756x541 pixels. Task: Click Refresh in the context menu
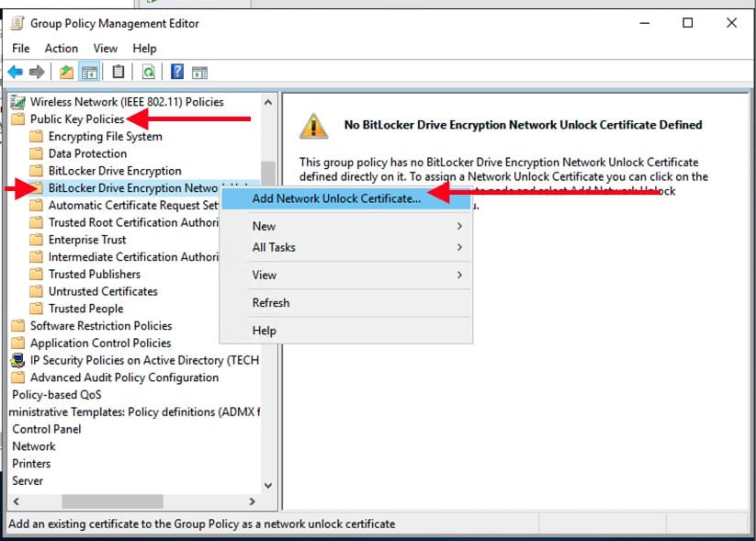271,302
